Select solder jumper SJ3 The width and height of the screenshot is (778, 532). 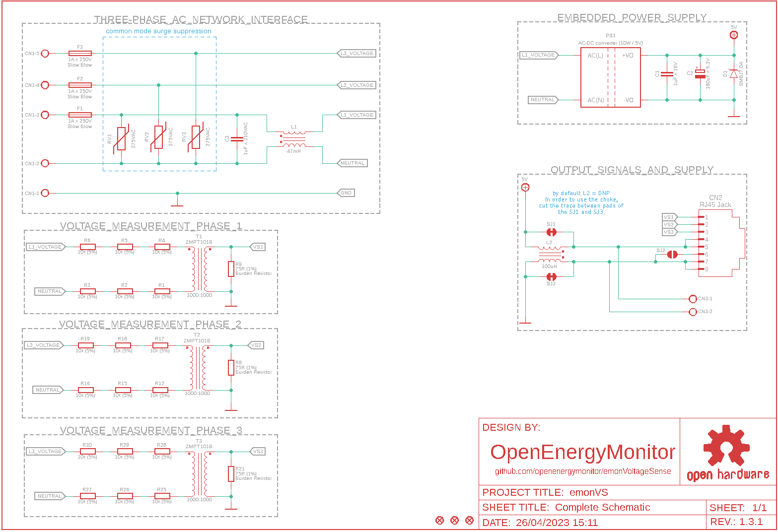(551, 276)
